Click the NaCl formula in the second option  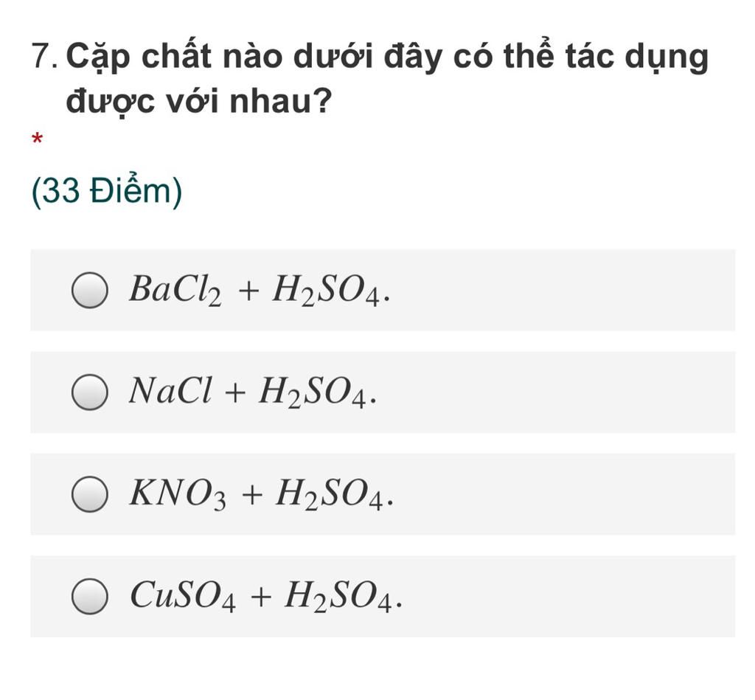(170, 390)
